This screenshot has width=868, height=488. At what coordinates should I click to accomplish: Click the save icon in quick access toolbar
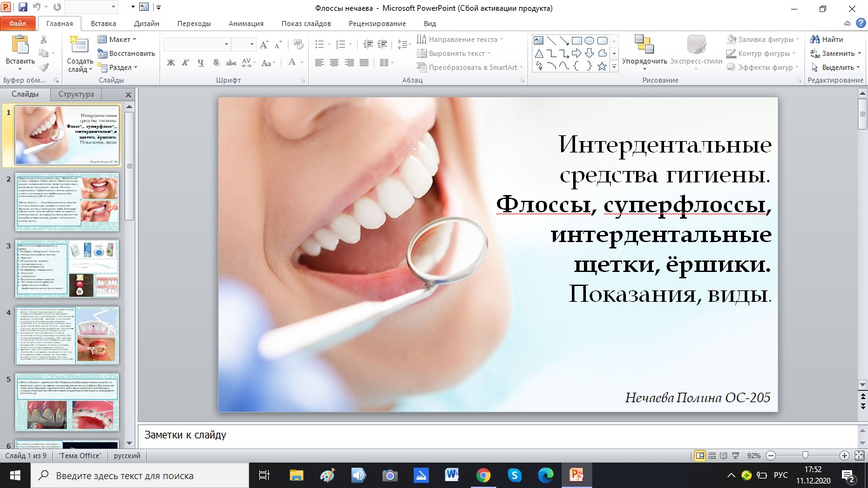click(23, 8)
